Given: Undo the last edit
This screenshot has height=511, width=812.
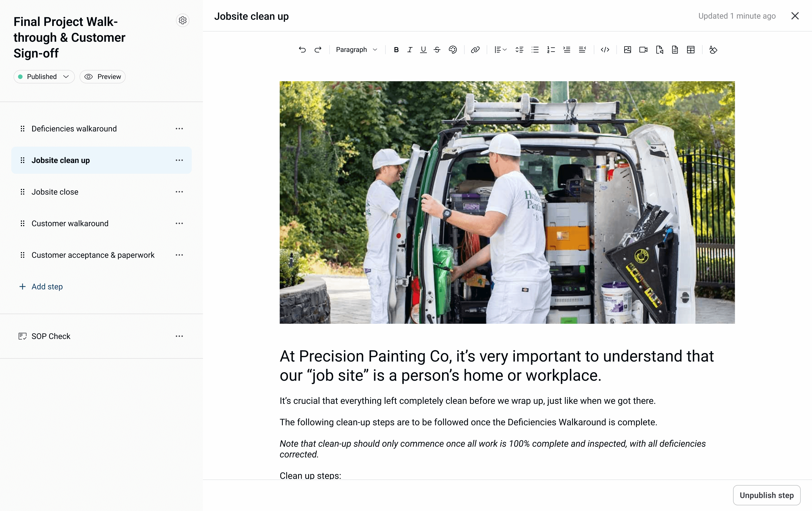Looking at the screenshot, I should pos(302,50).
